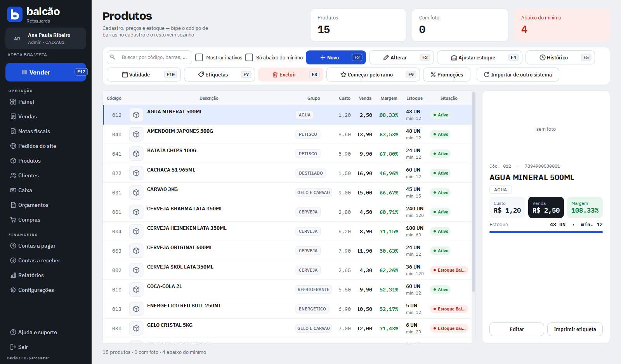
Task: Click Imprimir etiqueta button
Action: (x=575, y=329)
